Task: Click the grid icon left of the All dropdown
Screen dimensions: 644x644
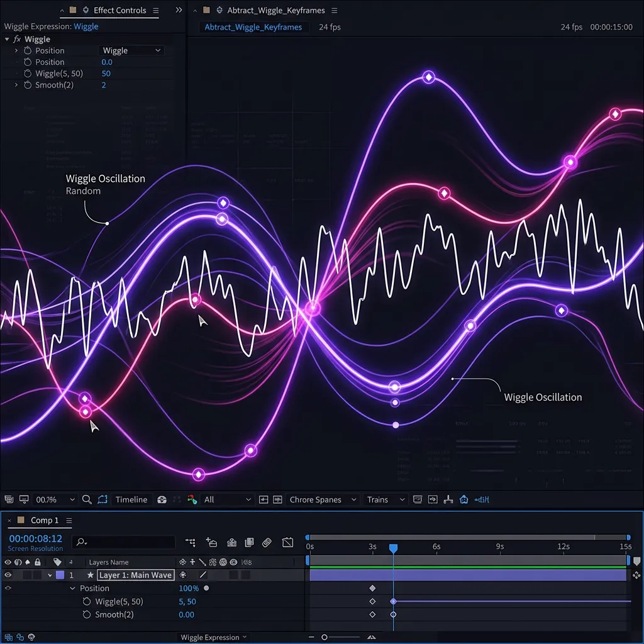Action: coord(177,499)
